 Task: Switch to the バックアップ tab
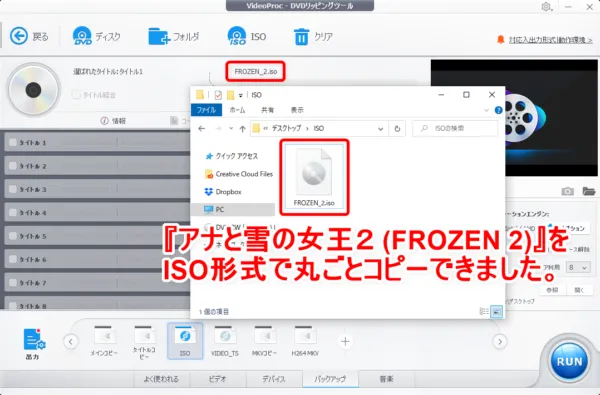[330, 379]
